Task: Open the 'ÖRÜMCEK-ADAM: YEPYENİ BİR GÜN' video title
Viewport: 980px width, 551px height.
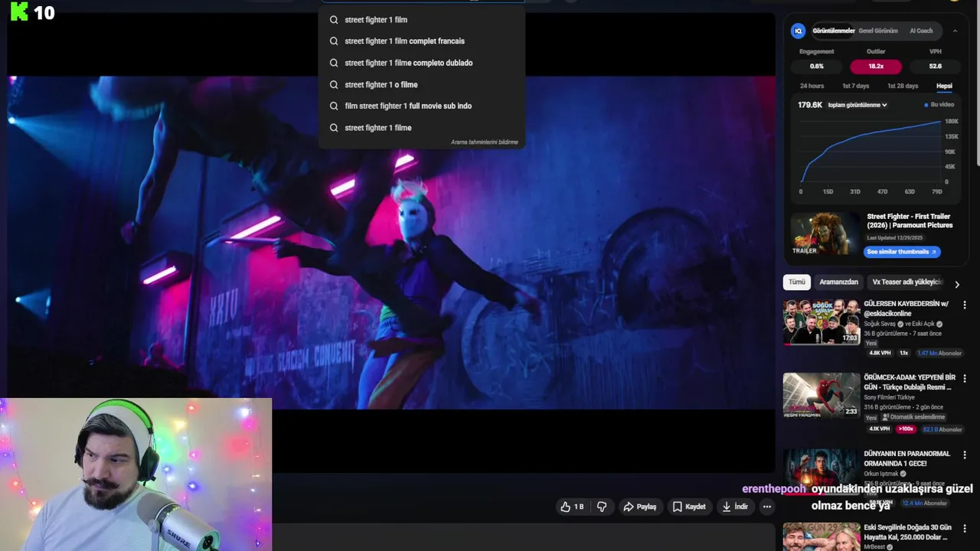Action: pyautogui.click(x=910, y=383)
